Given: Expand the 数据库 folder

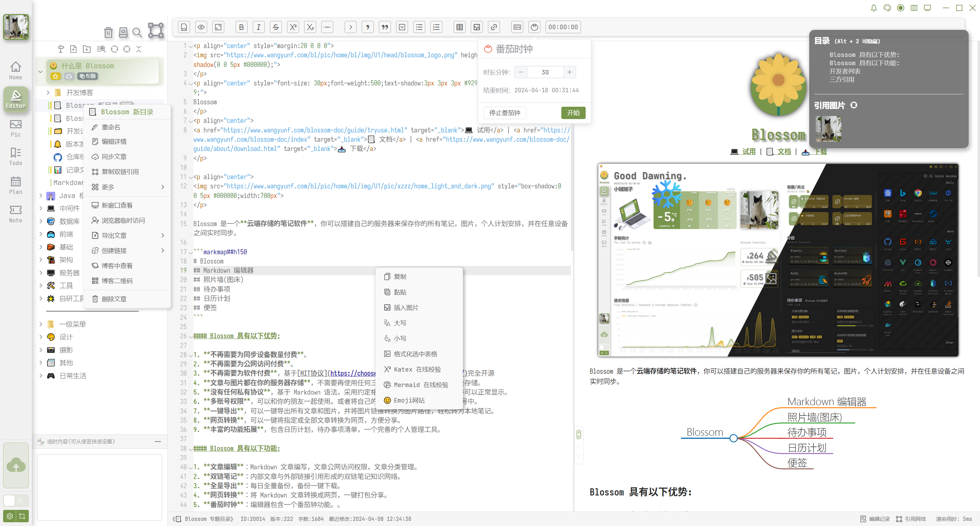Looking at the screenshot, I should click(41, 221).
